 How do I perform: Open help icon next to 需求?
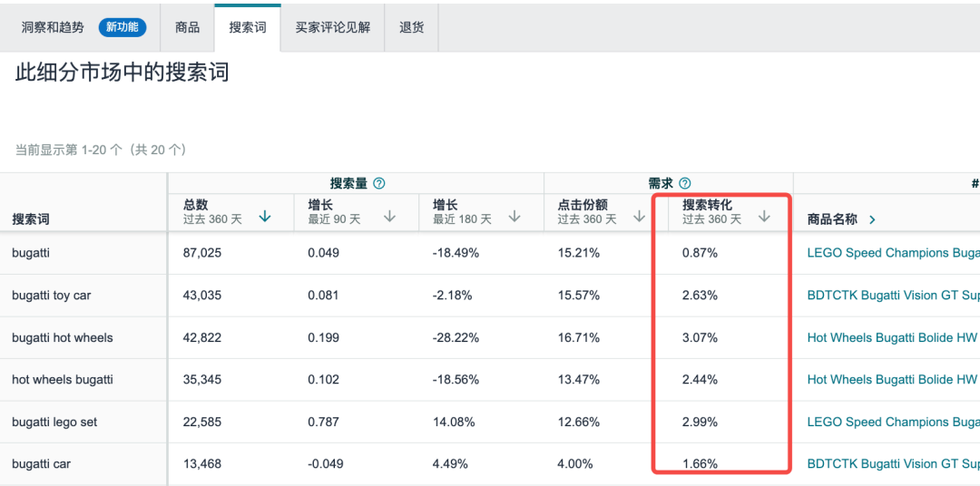tap(685, 184)
